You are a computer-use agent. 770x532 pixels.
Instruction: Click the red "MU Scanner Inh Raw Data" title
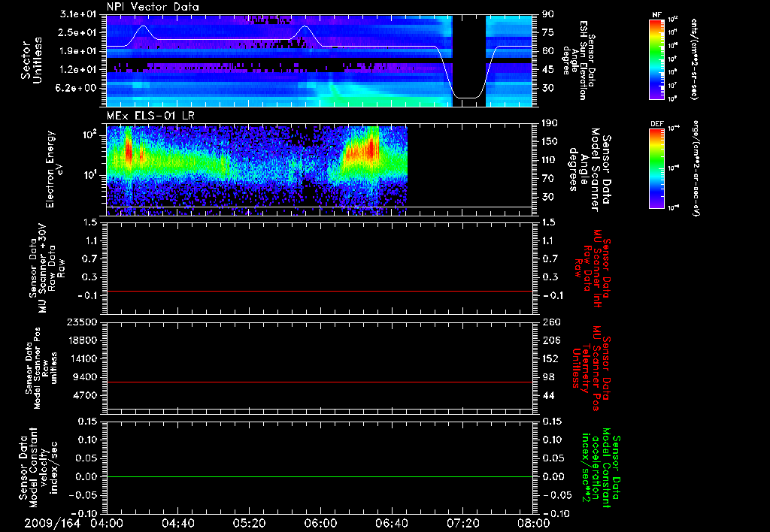pos(593,268)
